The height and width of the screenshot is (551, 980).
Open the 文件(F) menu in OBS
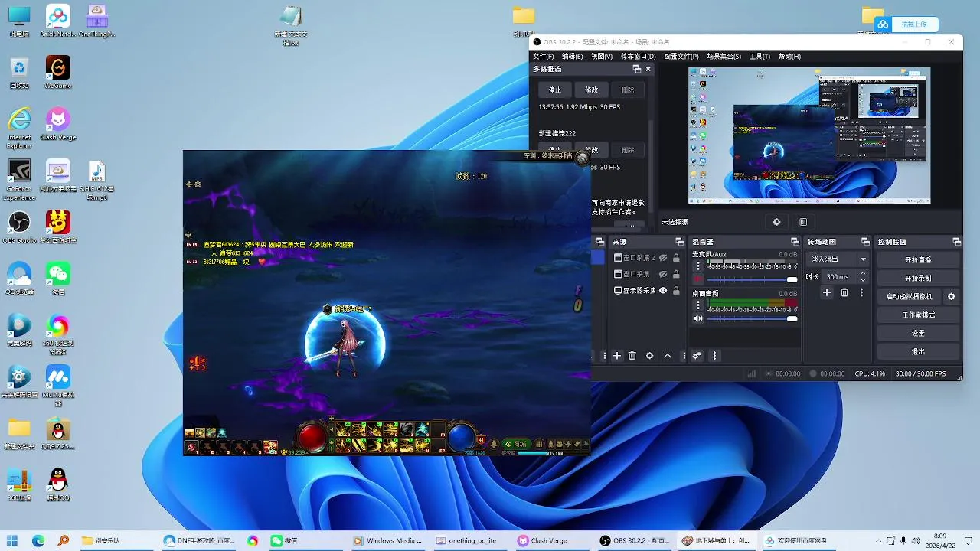[x=544, y=57]
